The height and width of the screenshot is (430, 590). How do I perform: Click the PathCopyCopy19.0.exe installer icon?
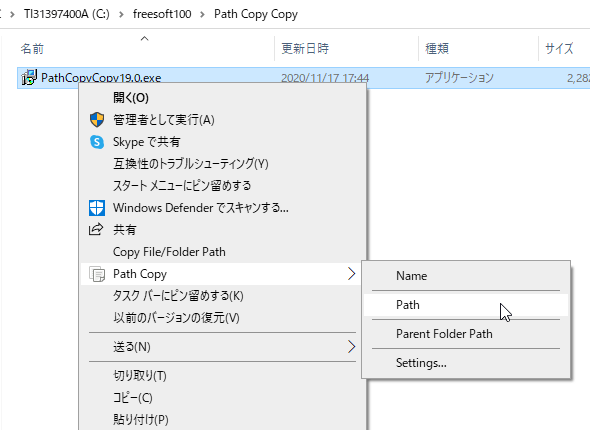tap(29, 77)
